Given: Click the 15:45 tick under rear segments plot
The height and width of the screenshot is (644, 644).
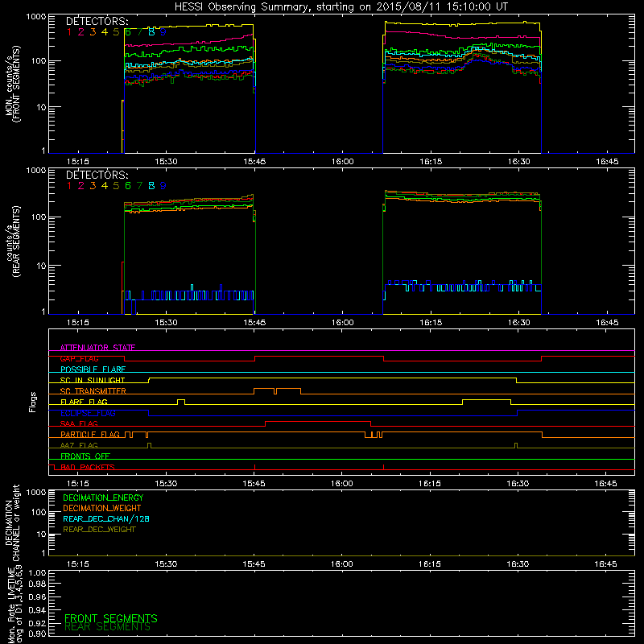Looking at the screenshot, I should tap(254, 323).
